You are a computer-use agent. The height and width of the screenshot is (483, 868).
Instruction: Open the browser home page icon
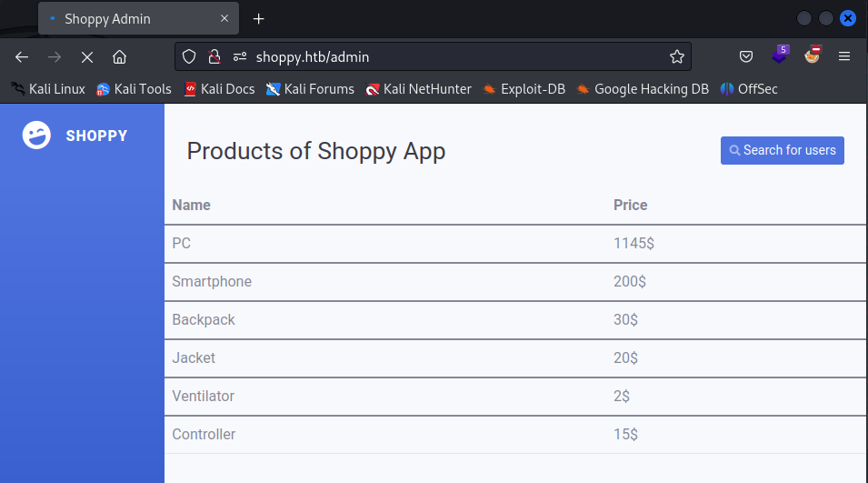(120, 57)
